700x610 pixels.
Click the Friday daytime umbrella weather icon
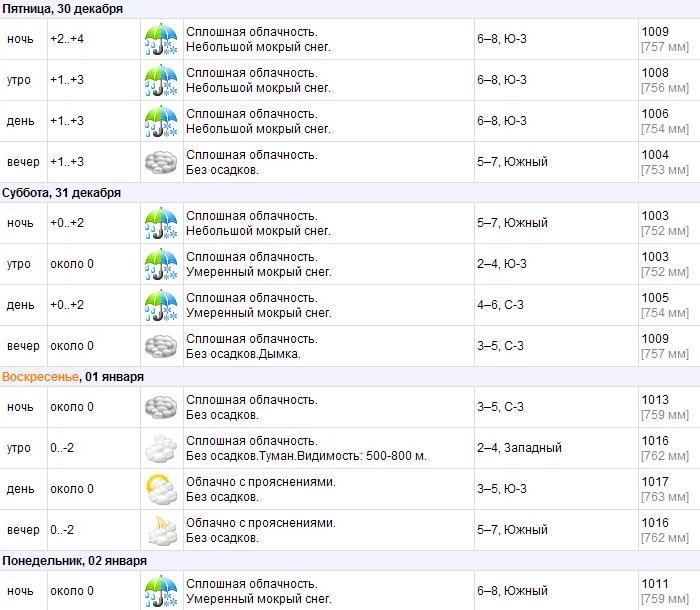tap(161, 121)
